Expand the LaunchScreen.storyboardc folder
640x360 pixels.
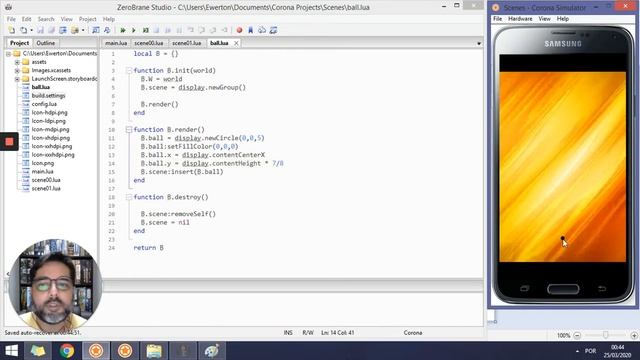[x=17, y=79]
